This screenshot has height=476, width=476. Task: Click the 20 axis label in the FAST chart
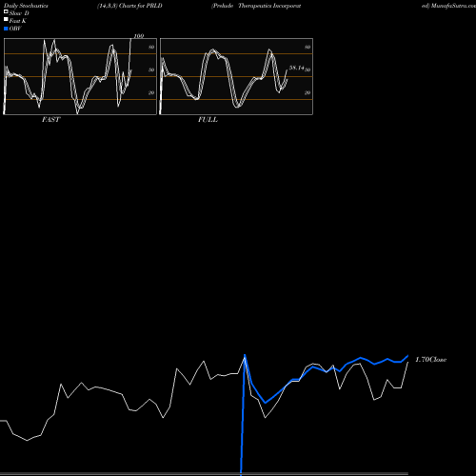pyautogui.click(x=151, y=92)
